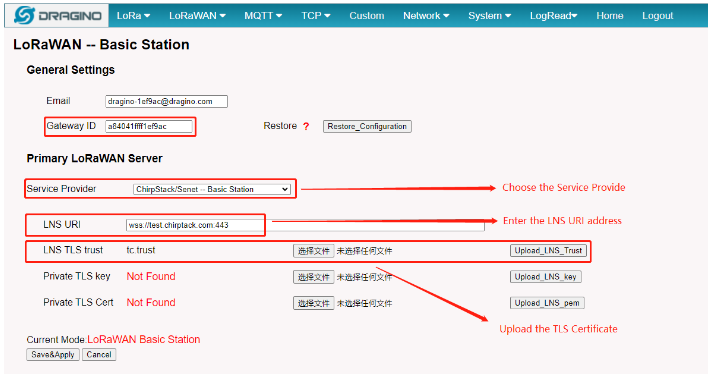Open the LoRaWAN menu
The height and width of the screenshot is (380, 712).
coord(197,16)
